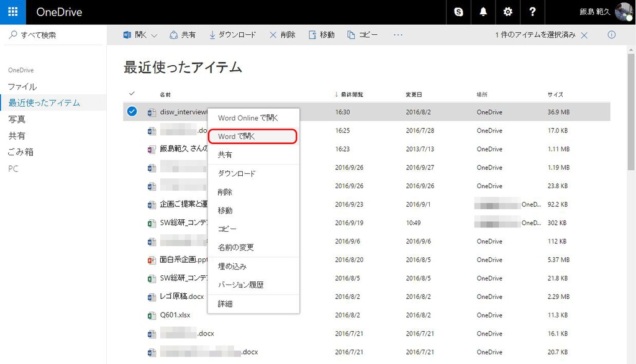Click the Excel icon of Q601.xlsx
The width and height of the screenshot is (636, 364).
point(152,316)
